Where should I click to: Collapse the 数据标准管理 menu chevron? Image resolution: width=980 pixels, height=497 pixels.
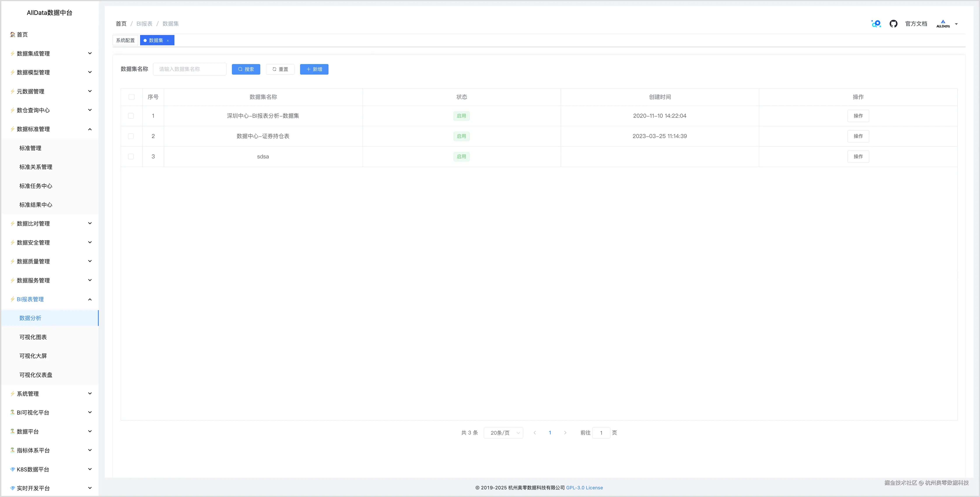[x=90, y=129]
